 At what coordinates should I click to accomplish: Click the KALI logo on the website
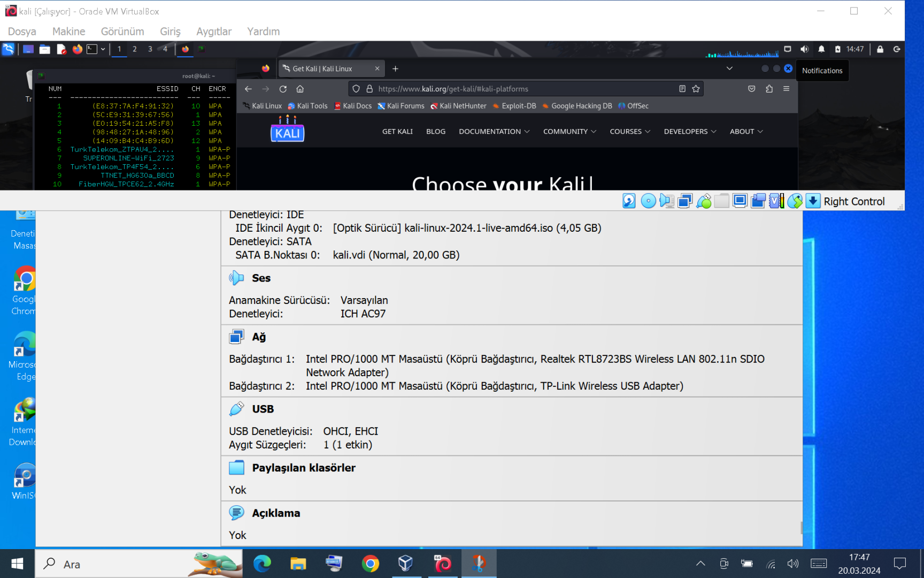click(287, 129)
